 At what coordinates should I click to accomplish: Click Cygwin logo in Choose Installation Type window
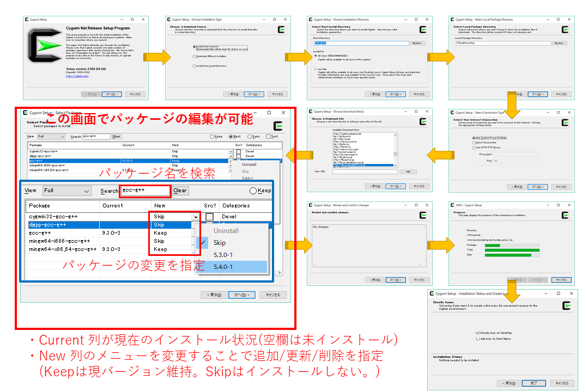(282, 30)
